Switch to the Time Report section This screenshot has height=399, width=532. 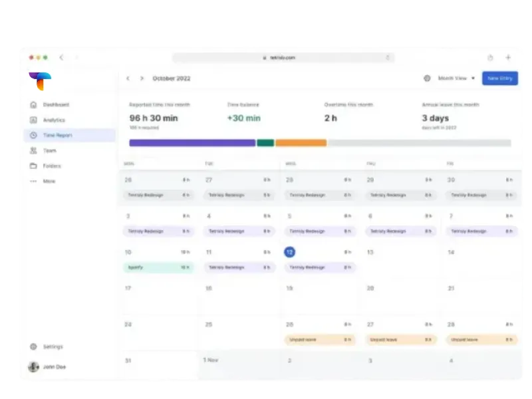coord(57,136)
